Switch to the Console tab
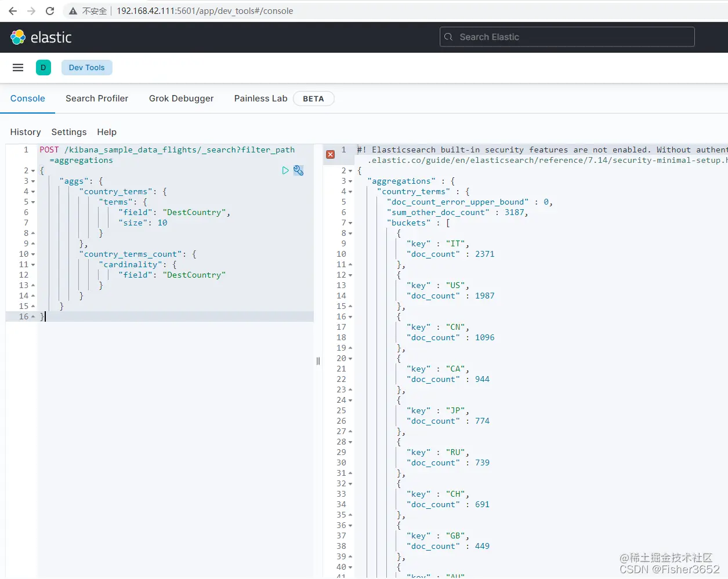728x579 pixels. (28, 99)
